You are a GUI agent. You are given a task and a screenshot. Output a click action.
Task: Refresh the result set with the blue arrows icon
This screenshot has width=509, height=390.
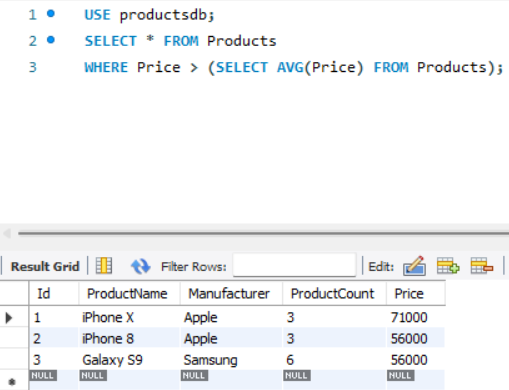point(140,266)
